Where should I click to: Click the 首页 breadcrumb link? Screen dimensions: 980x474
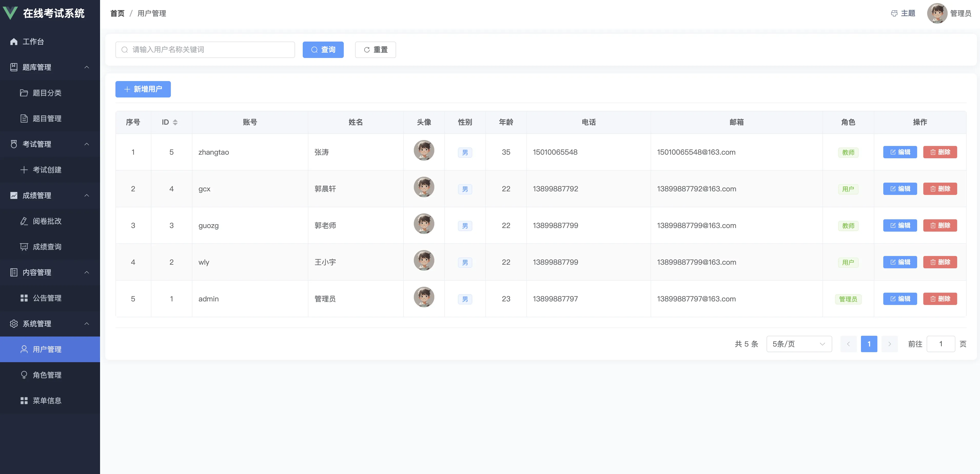(x=117, y=13)
